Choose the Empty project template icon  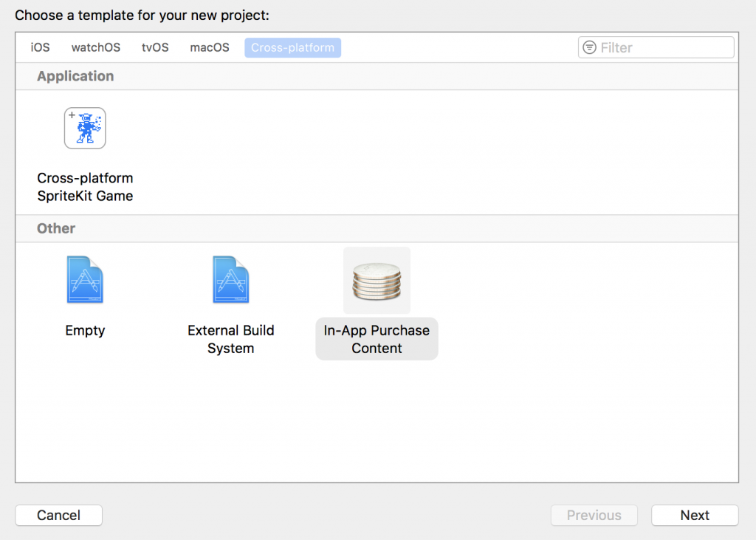tap(85, 279)
